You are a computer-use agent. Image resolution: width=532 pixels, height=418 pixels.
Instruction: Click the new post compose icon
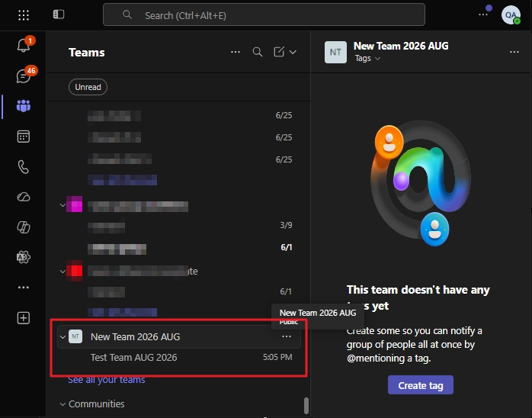(279, 52)
